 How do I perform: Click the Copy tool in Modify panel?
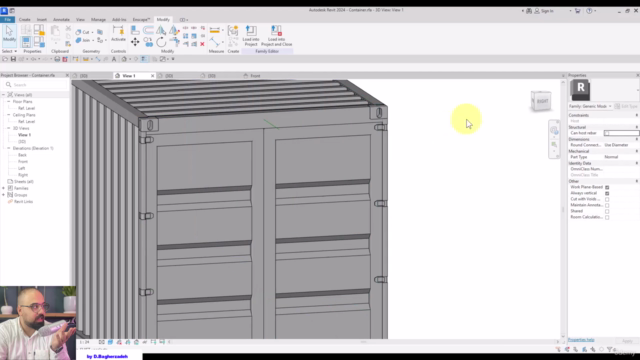[148, 42]
